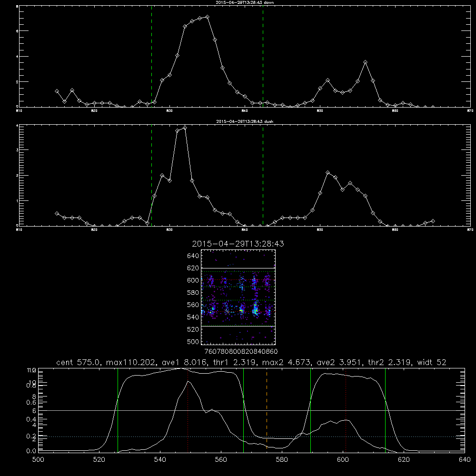Click y-axis label 580 beside the spectral image
Screen dimensions: 476x476
pyautogui.click(x=193, y=293)
